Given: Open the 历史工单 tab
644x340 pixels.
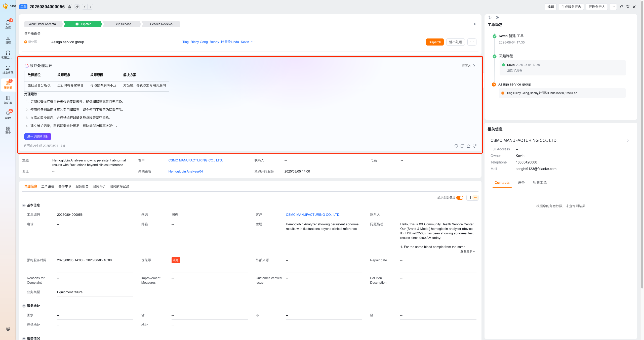Looking at the screenshot, I should point(540,183).
